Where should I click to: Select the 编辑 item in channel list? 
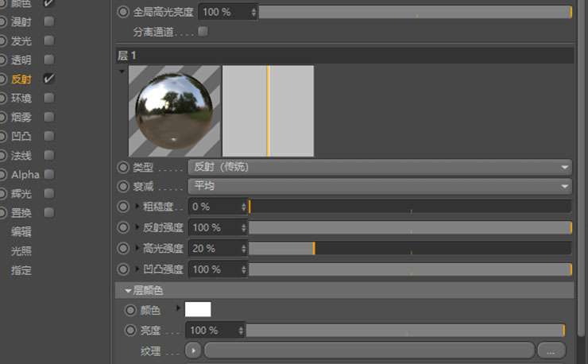click(21, 231)
